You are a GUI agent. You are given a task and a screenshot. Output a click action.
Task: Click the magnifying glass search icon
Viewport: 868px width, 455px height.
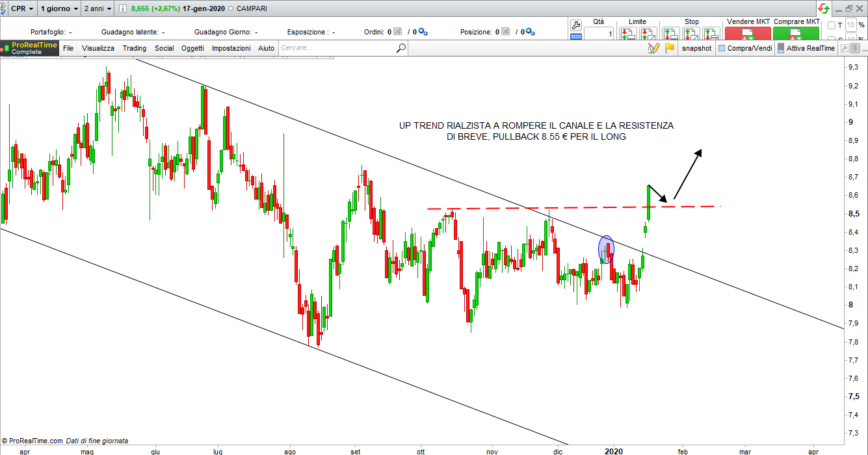click(401, 47)
